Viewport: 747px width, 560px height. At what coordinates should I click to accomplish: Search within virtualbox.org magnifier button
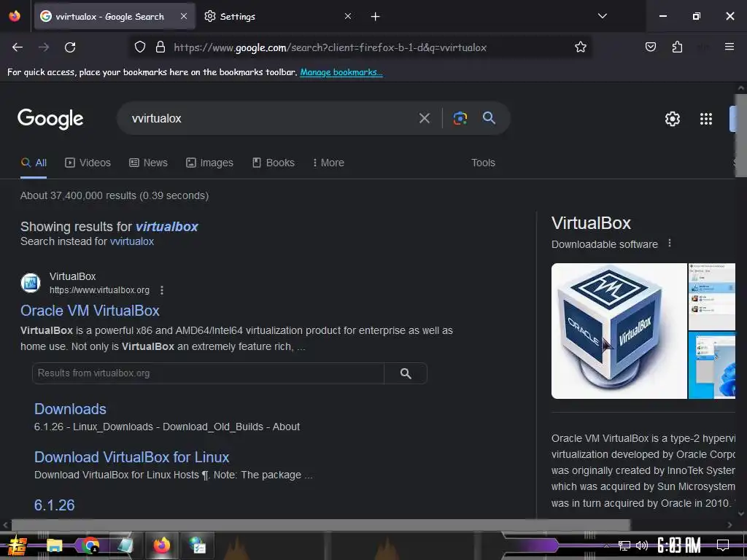pyautogui.click(x=406, y=373)
